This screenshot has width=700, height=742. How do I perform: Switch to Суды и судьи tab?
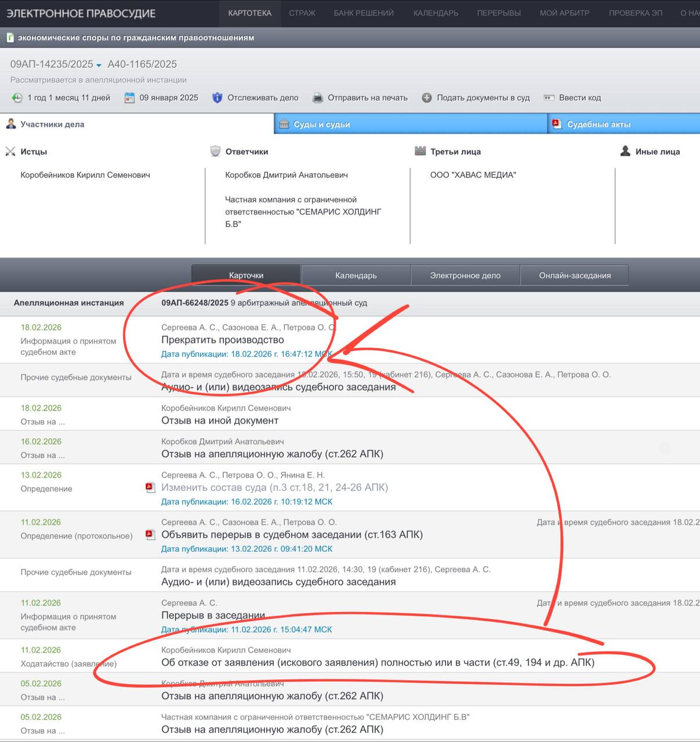point(321,124)
